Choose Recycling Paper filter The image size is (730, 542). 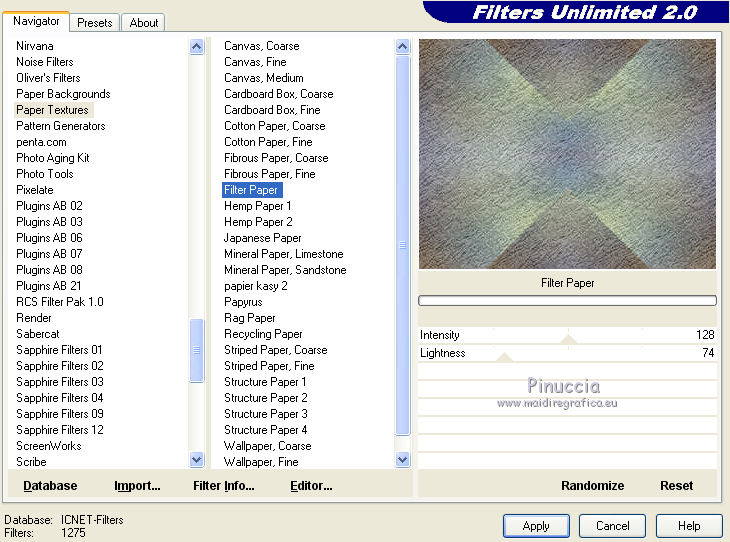263,334
